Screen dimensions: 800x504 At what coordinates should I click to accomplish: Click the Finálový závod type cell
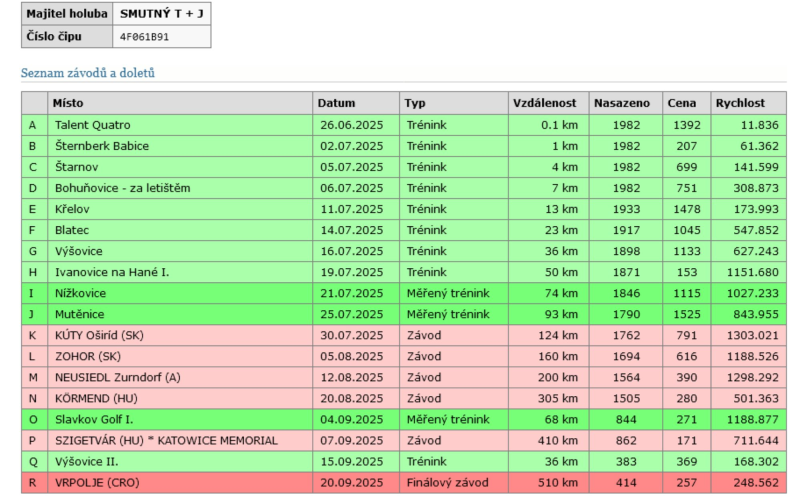pos(446,482)
